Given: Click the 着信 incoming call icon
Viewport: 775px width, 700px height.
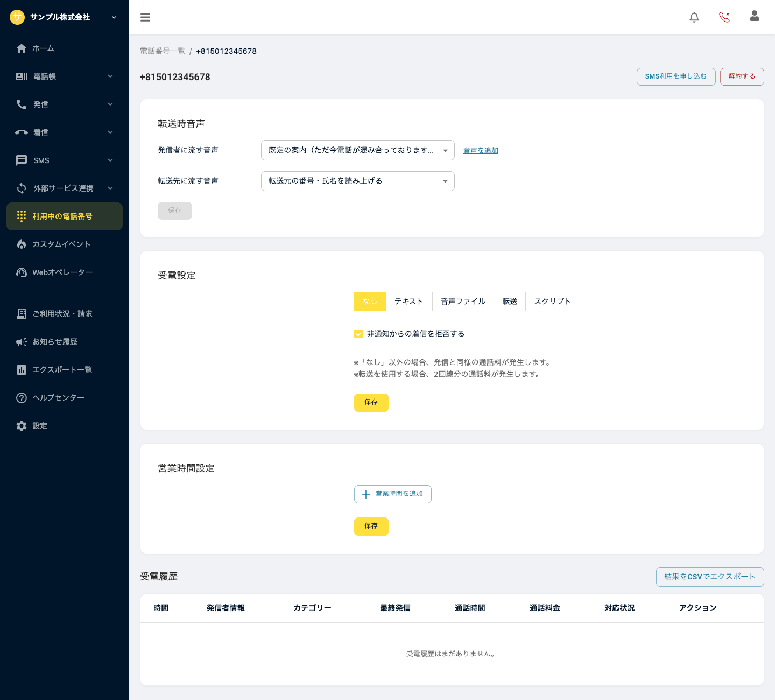Looking at the screenshot, I should (22, 132).
